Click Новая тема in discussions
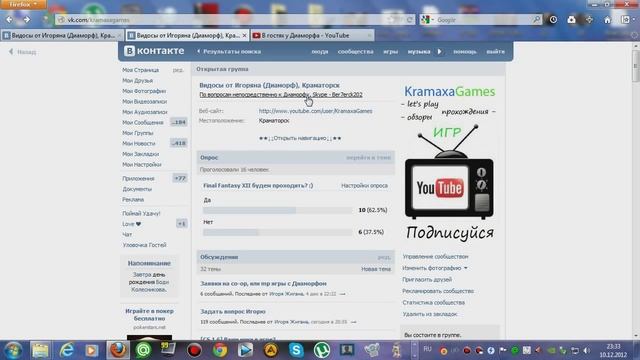The width and height of the screenshot is (640, 360). [x=376, y=269]
